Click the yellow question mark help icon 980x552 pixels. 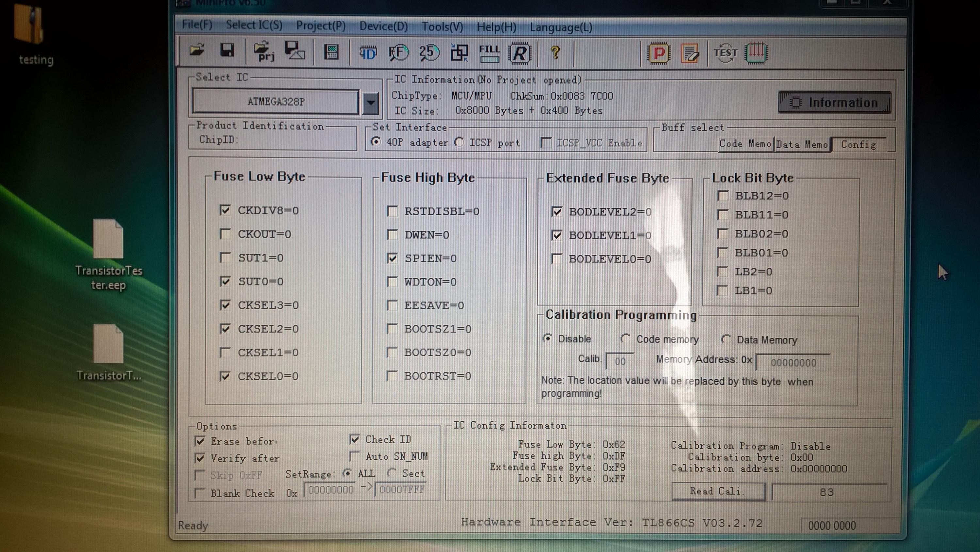pos(555,53)
